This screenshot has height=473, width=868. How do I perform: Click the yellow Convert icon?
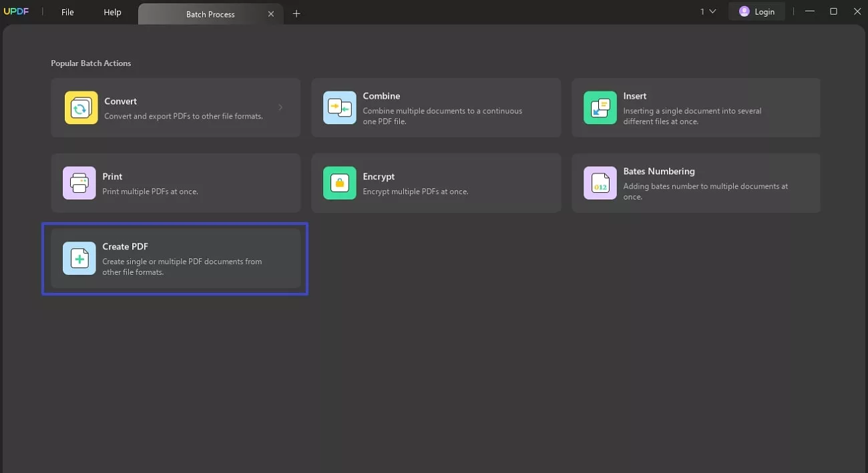point(81,108)
